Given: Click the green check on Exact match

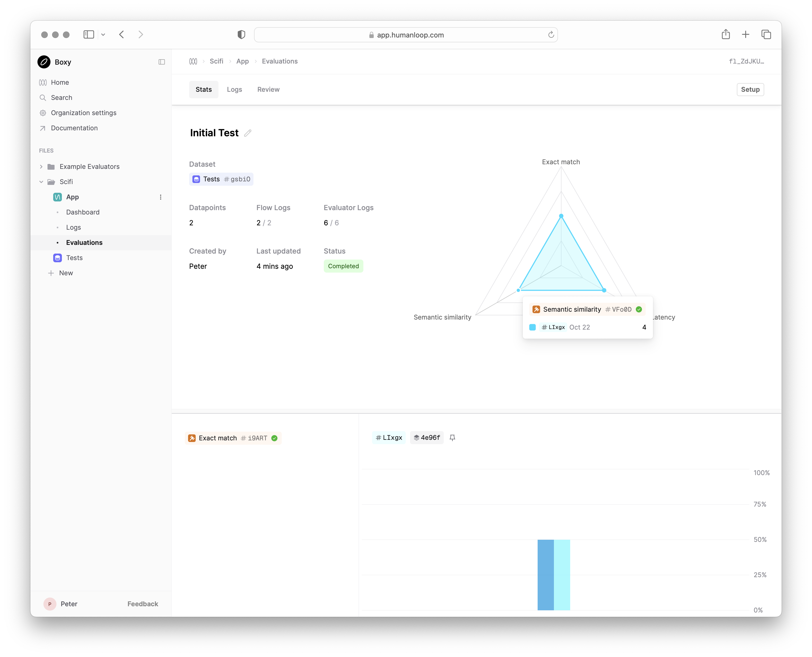Looking at the screenshot, I should (x=275, y=438).
